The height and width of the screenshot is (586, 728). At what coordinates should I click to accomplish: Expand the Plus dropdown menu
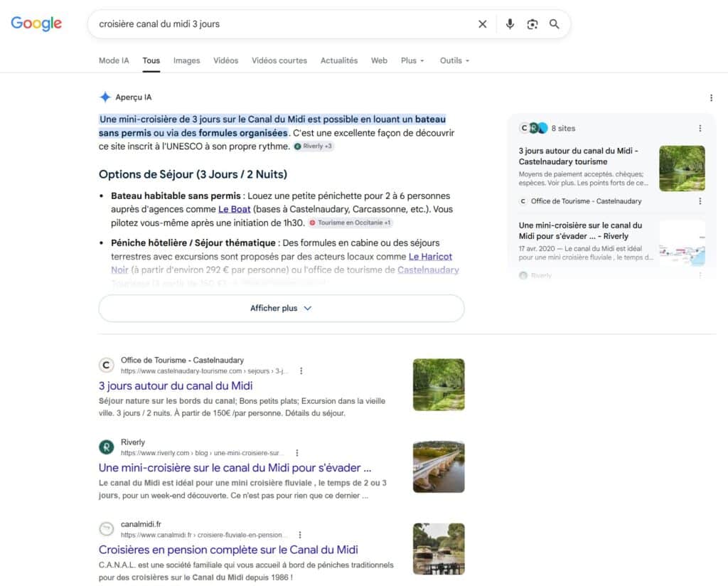pos(412,60)
